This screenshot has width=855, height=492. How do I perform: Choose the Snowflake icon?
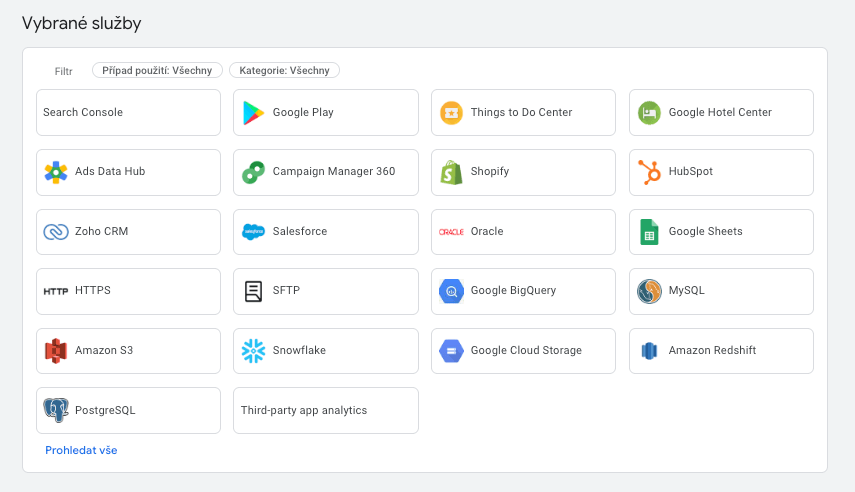253,351
